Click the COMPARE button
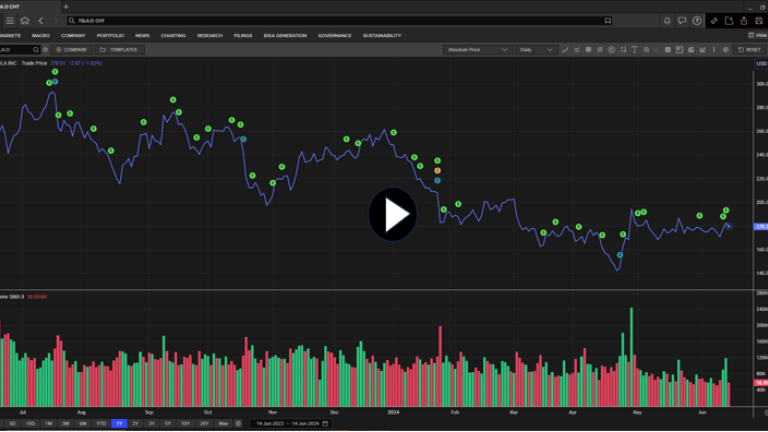 click(x=71, y=49)
